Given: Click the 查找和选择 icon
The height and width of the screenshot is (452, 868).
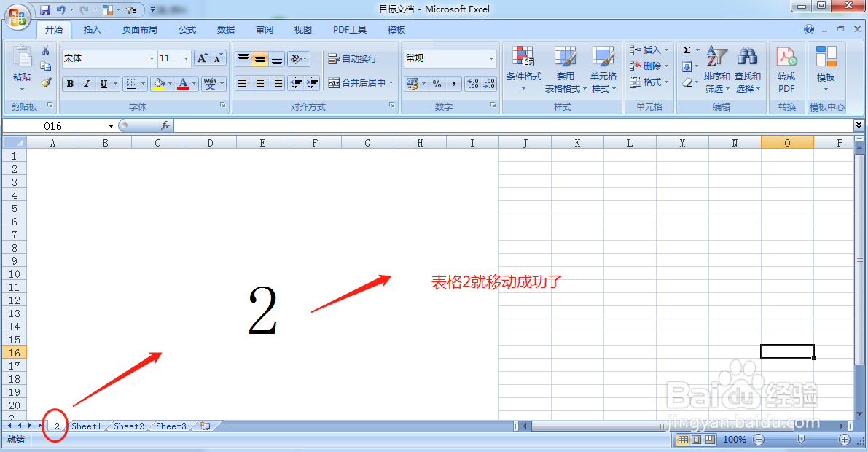Looking at the screenshot, I should pyautogui.click(x=748, y=68).
